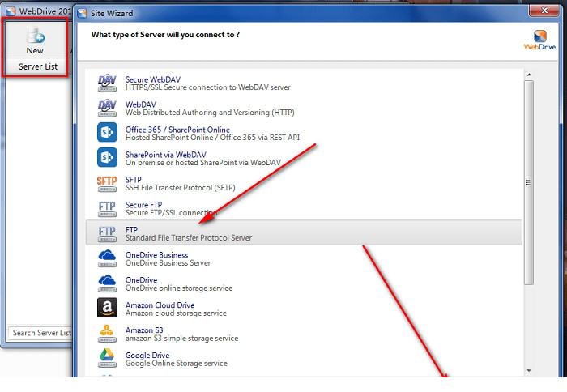Click the Office 365 SharePoint Online icon
Image resolution: width=567 pixels, height=392 pixels.
tap(107, 133)
